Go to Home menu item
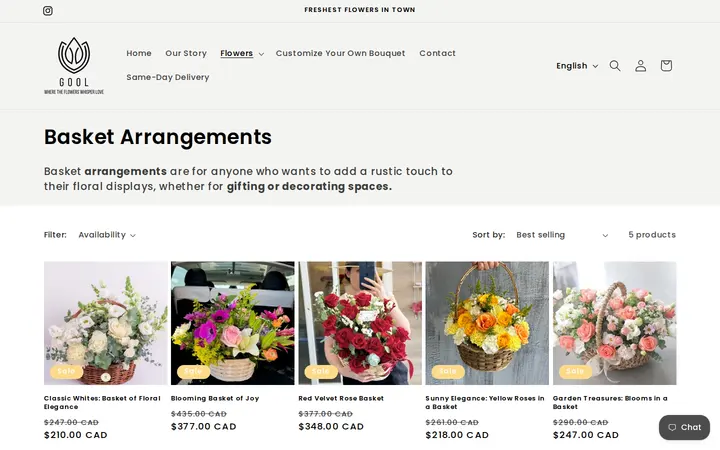Viewport: 720px width, 450px height. pyautogui.click(x=139, y=53)
